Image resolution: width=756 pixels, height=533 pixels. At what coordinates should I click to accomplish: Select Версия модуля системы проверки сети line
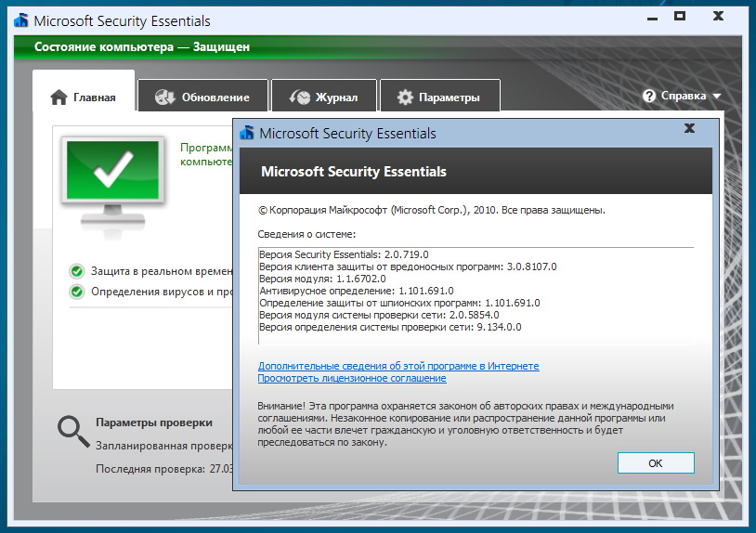point(379,315)
